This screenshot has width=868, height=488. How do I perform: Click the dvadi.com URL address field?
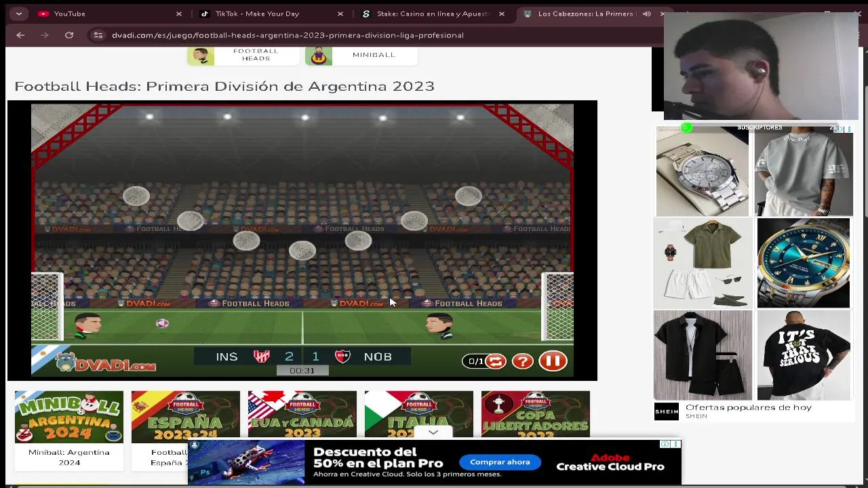pyautogui.click(x=288, y=35)
